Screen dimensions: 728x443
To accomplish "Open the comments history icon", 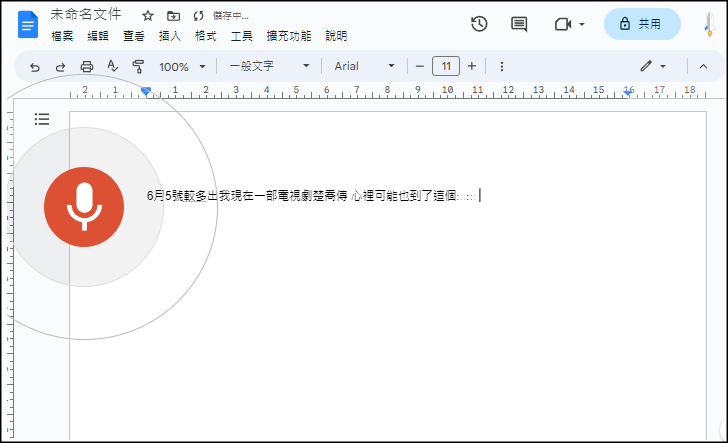I will point(519,24).
